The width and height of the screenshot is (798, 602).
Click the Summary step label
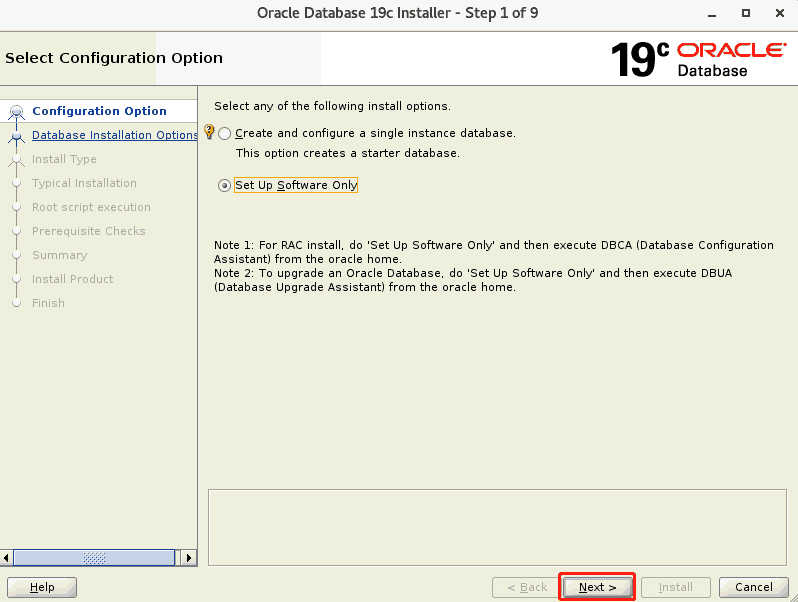[x=60, y=255]
